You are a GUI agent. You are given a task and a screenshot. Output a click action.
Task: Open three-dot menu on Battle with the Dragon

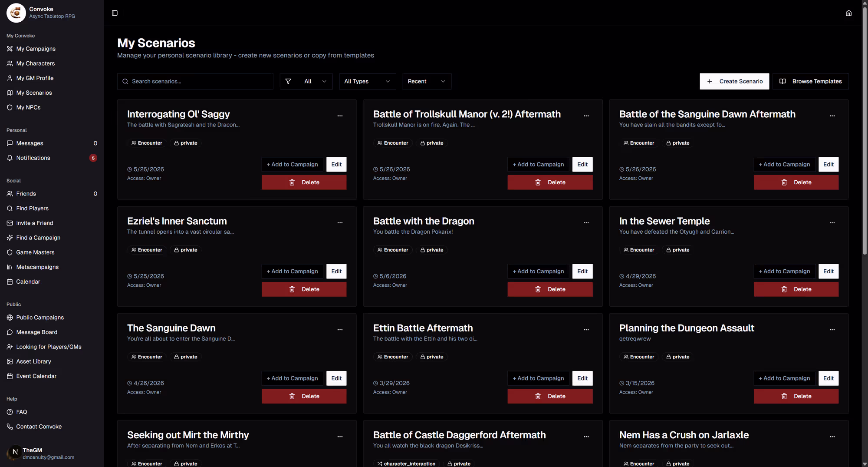(x=586, y=222)
